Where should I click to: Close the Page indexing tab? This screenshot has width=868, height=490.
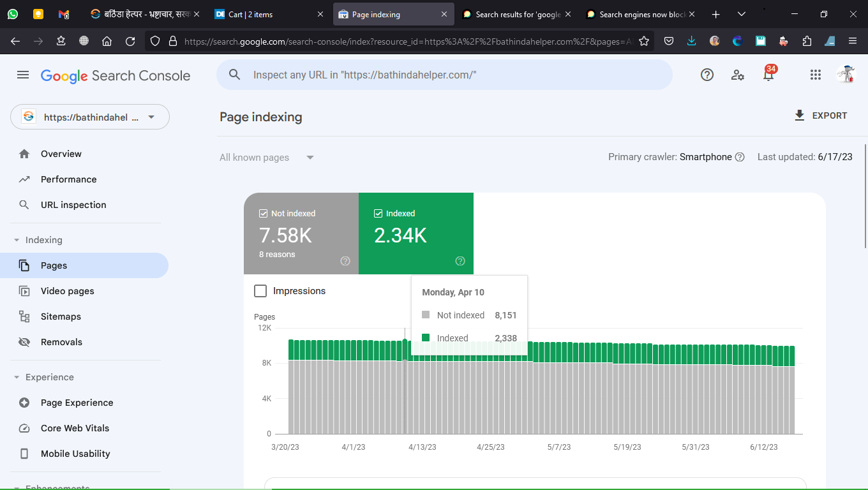[x=444, y=14]
